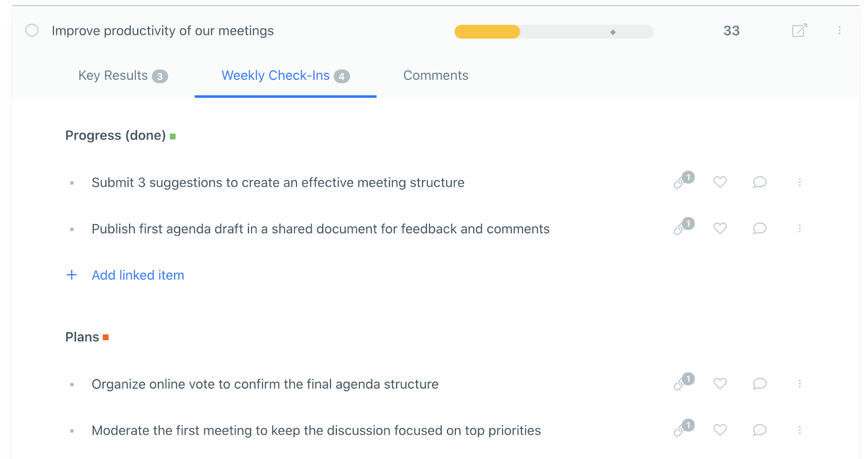
Task: Switch to the Key Results tab
Action: pos(123,75)
